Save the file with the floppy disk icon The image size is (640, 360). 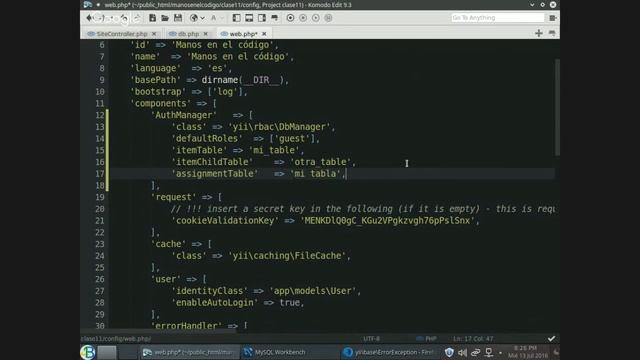point(178,18)
